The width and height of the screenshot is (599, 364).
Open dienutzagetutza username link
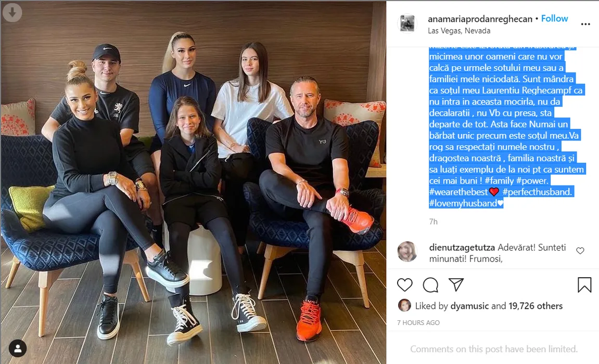(x=462, y=247)
